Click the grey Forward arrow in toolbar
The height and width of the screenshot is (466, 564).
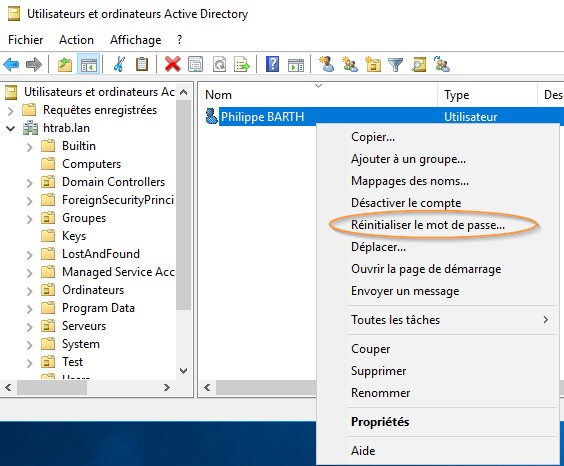coord(34,65)
